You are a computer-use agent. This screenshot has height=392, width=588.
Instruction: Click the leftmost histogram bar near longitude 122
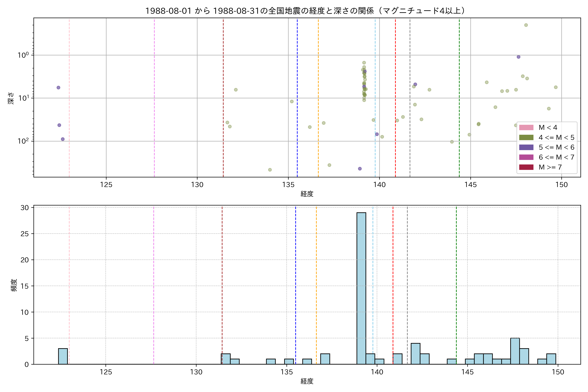pos(63,356)
